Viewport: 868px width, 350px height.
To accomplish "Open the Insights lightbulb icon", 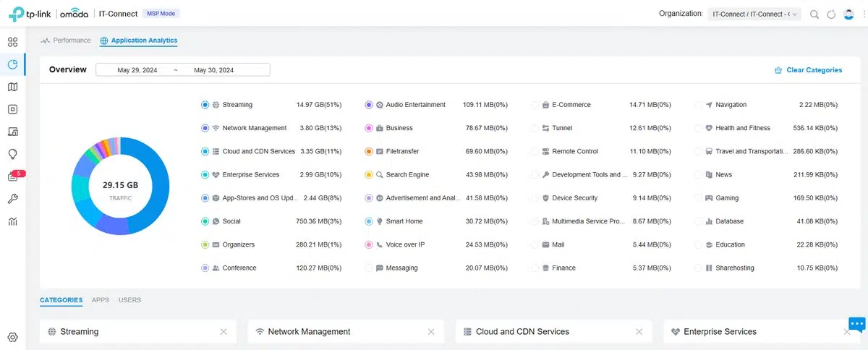I will coord(12,154).
